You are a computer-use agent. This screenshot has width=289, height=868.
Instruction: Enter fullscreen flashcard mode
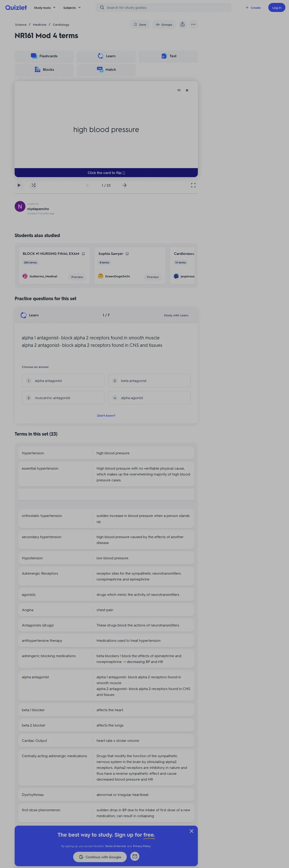tap(193, 185)
